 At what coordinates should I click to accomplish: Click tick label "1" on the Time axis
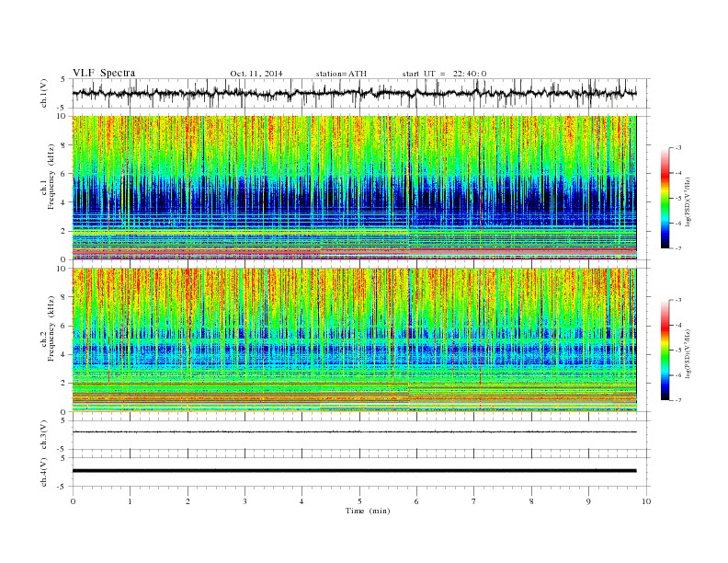(131, 501)
